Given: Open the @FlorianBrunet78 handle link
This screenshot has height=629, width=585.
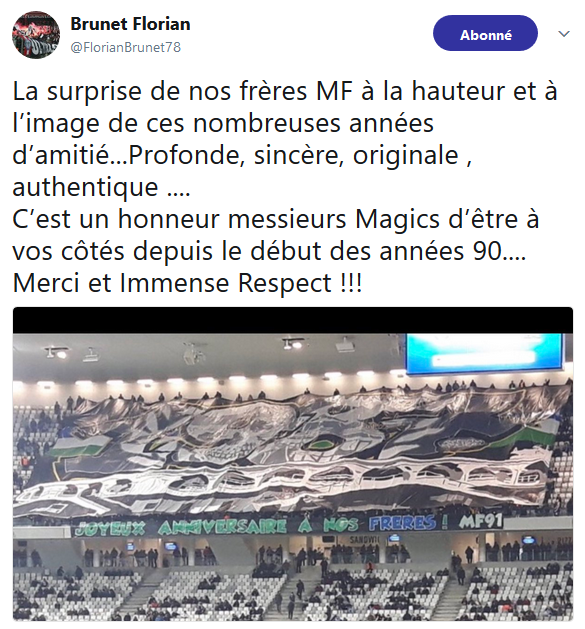Looking at the screenshot, I should coord(126,47).
